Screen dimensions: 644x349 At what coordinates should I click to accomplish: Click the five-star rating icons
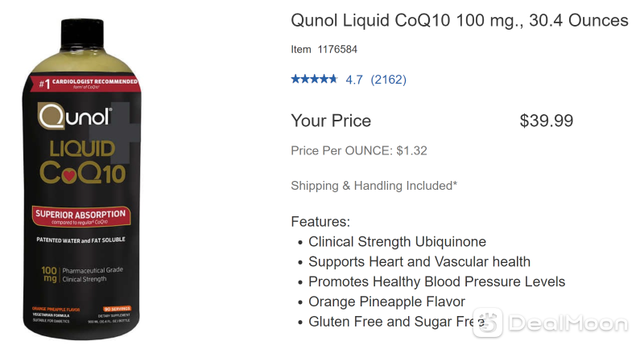coord(314,79)
